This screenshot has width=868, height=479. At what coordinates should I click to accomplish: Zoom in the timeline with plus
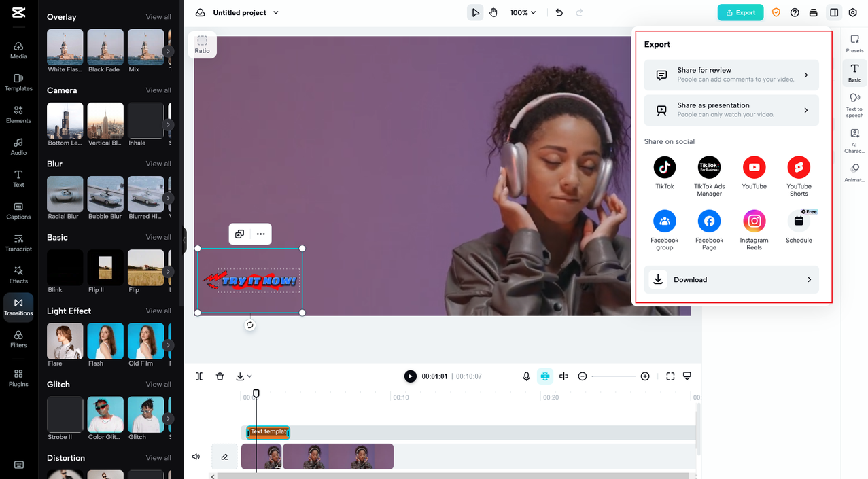pyautogui.click(x=645, y=376)
